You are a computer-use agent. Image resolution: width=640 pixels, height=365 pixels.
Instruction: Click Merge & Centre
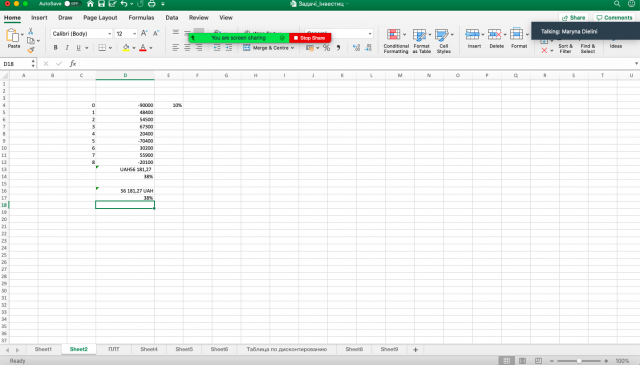pos(268,48)
